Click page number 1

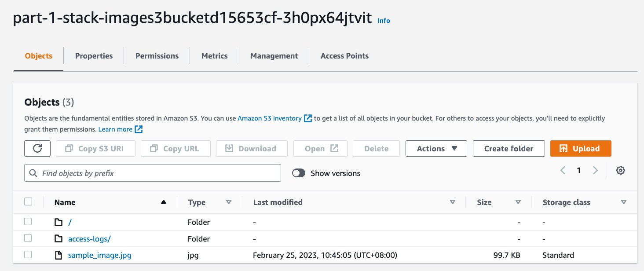pyautogui.click(x=579, y=170)
